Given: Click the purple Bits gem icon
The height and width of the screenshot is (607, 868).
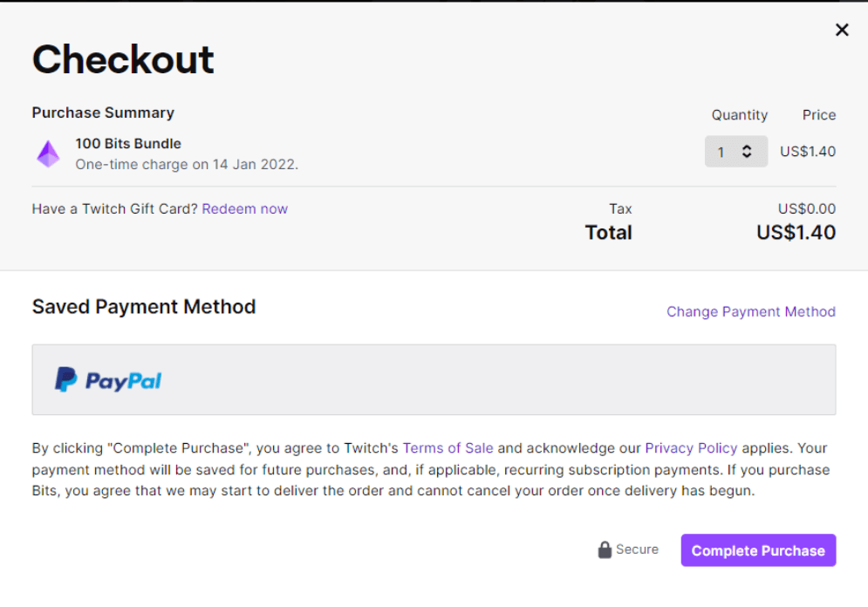Looking at the screenshot, I should 48,153.
